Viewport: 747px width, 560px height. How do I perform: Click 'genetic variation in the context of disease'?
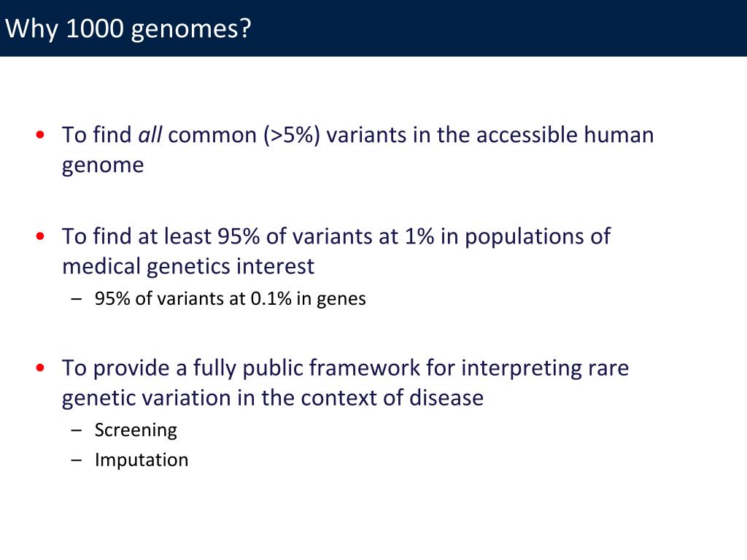point(273,397)
